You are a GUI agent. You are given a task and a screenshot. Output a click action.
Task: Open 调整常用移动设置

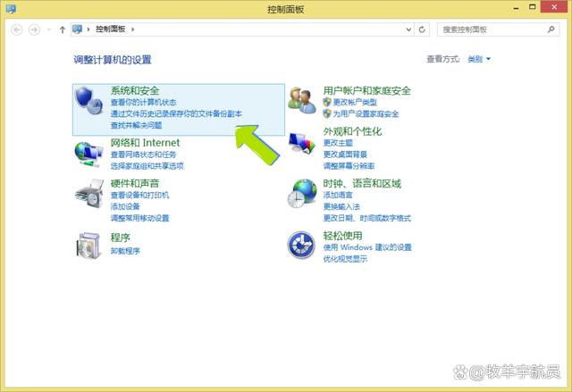(x=139, y=218)
